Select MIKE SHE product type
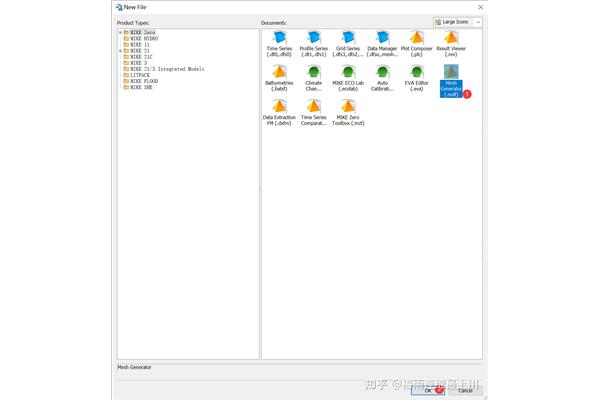 [138, 88]
